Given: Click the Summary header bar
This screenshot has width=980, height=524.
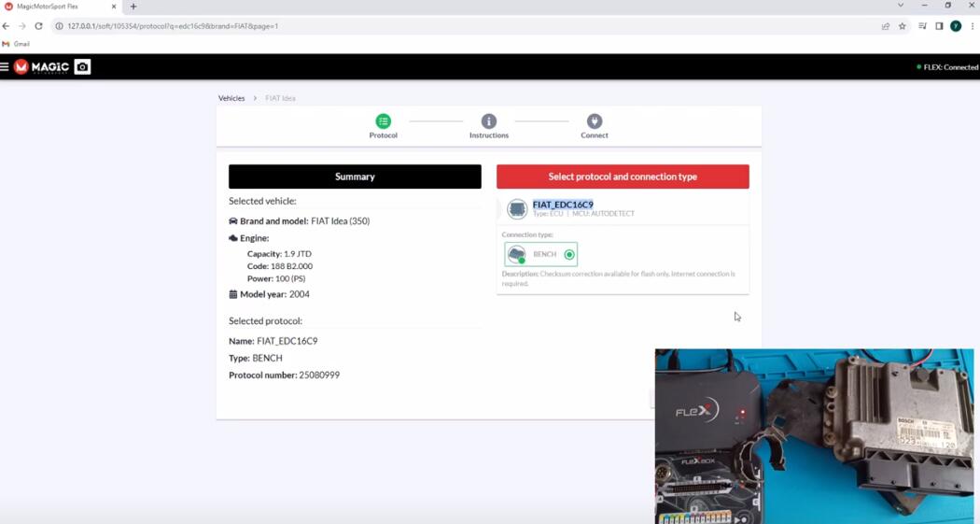Looking at the screenshot, I should tap(355, 177).
